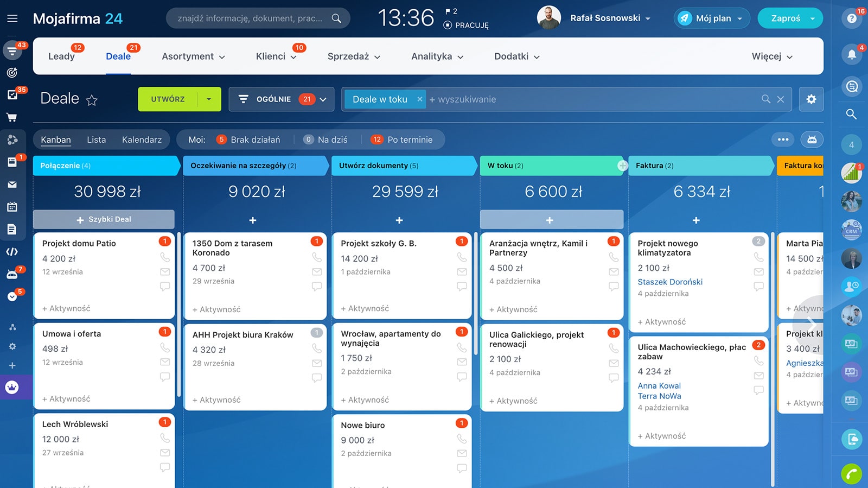
Task: Click the Szybki Deal button
Action: (104, 219)
